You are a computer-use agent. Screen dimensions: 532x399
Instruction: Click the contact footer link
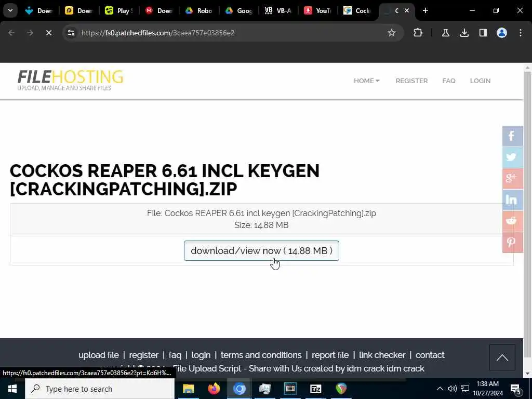430,355
